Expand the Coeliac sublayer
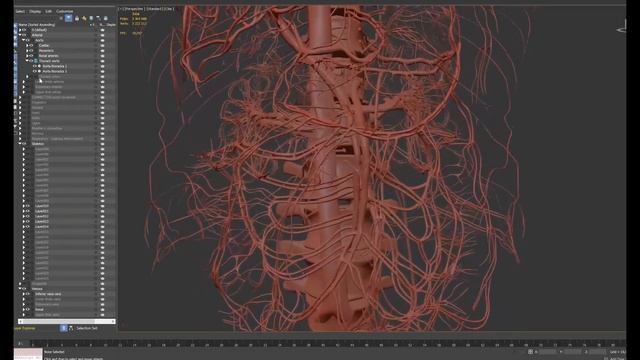Screen dimensions: 640x360 [27, 45]
